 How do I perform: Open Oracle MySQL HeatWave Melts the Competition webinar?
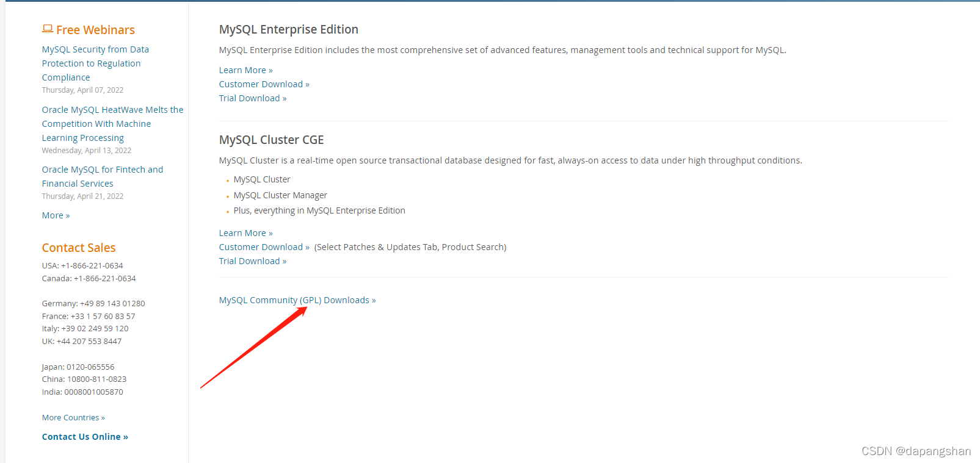(x=112, y=124)
